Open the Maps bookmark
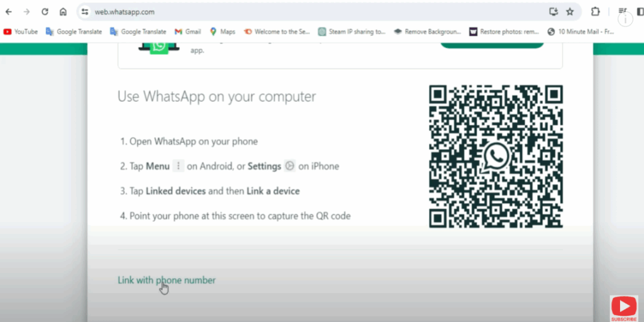Viewport: 644px width, 322px height. [223, 31]
